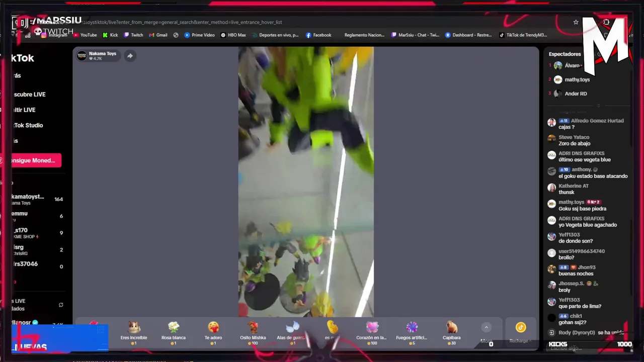This screenshot has height=362, width=644.
Task: Send the Capibara gift
Action: tap(451, 333)
